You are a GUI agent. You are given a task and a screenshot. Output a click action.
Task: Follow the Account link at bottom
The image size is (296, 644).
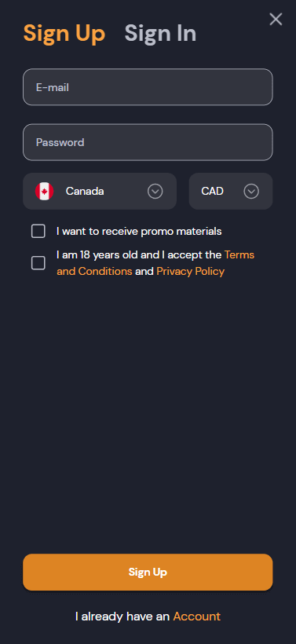click(196, 616)
